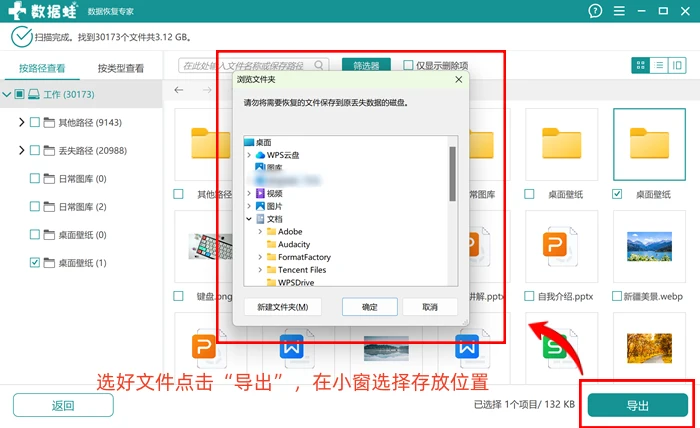Screen dimensions: 700x428
Task: Select the WPS云盘 cloud icon item
Action: pyautogui.click(x=260, y=155)
